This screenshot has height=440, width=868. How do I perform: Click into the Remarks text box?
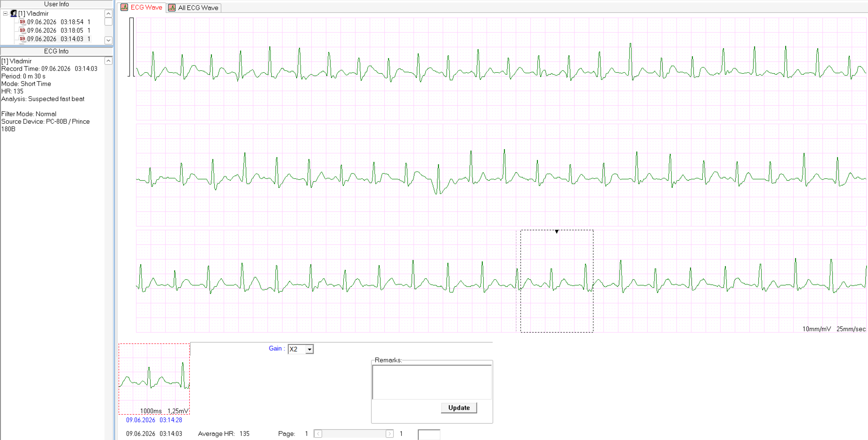pos(432,382)
